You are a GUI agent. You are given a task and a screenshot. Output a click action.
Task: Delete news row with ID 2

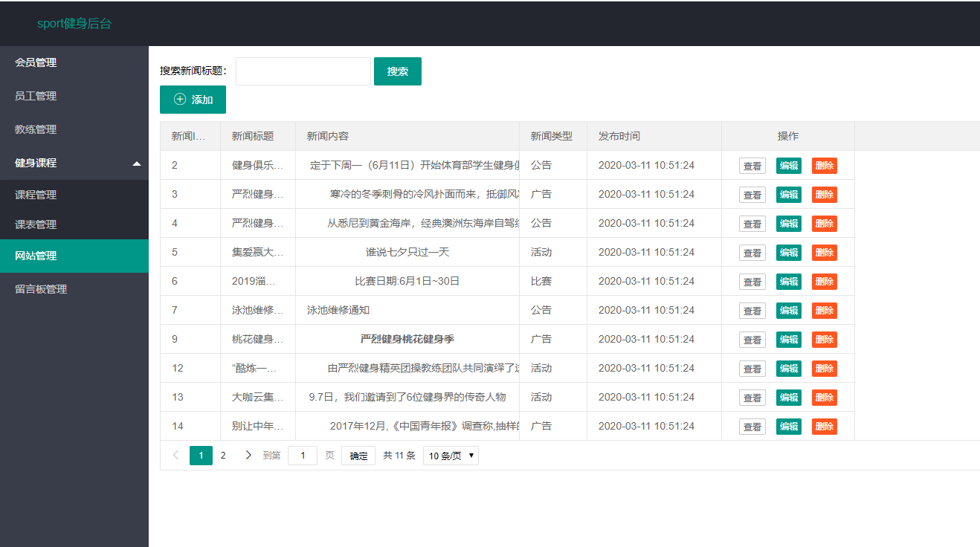coord(825,166)
